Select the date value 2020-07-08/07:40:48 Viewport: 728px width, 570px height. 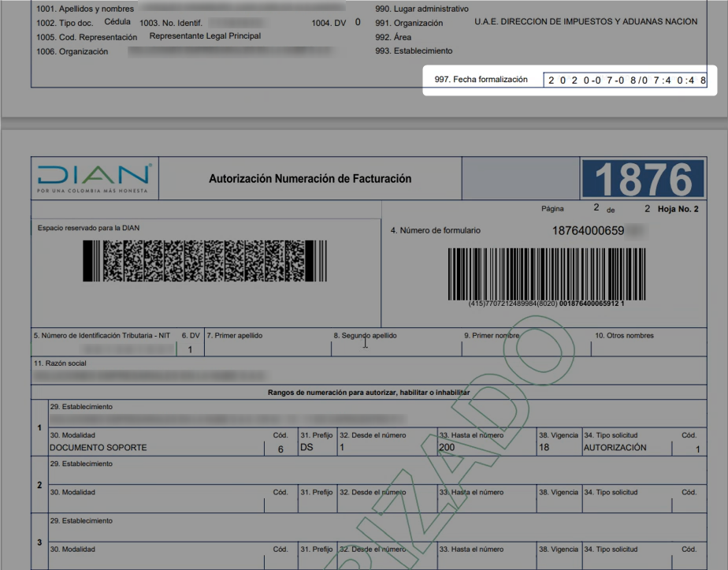[x=627, y=80]
